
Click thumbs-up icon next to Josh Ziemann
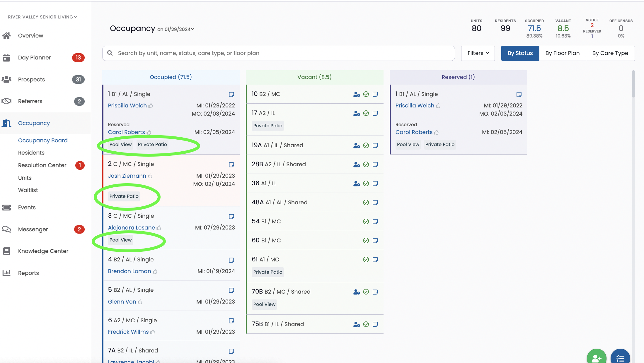(x=150, y=176)
